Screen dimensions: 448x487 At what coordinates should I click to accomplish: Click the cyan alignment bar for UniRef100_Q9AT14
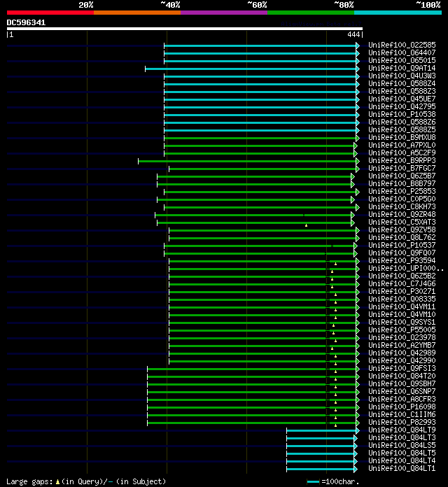coord(251,69)
